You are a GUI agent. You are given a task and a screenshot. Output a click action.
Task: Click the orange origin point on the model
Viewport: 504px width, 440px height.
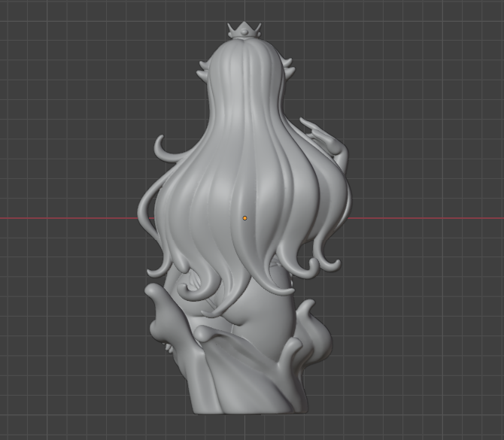[x=244, y=218]
